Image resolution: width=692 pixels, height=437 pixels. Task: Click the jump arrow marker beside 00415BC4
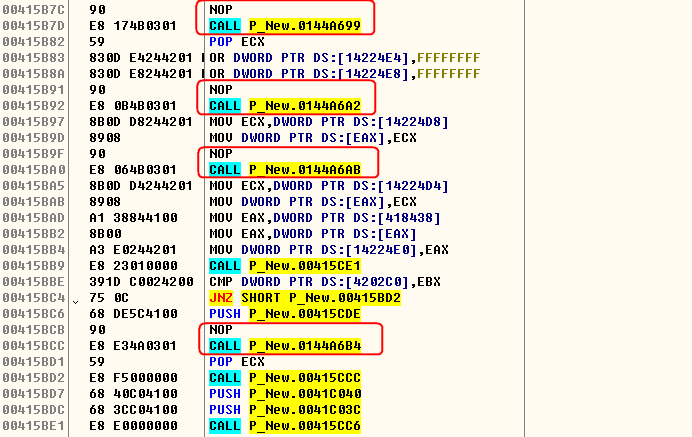point(75,302)
